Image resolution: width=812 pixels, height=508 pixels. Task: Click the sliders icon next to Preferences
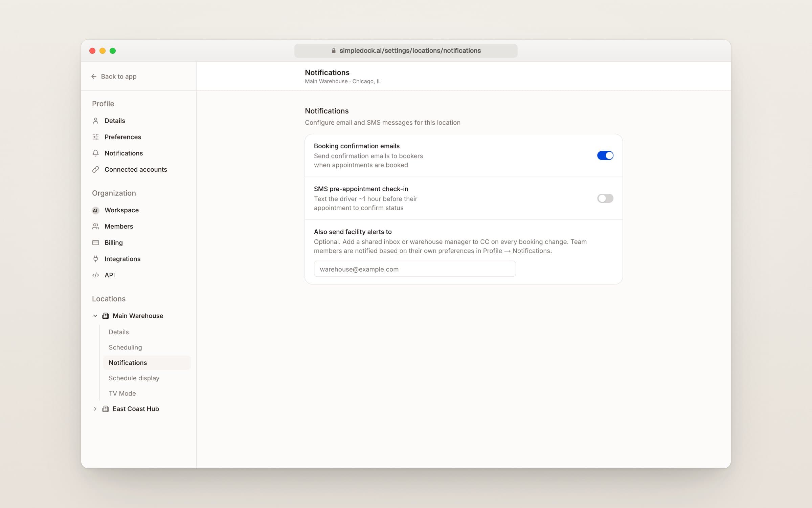(x=96, y=137)
